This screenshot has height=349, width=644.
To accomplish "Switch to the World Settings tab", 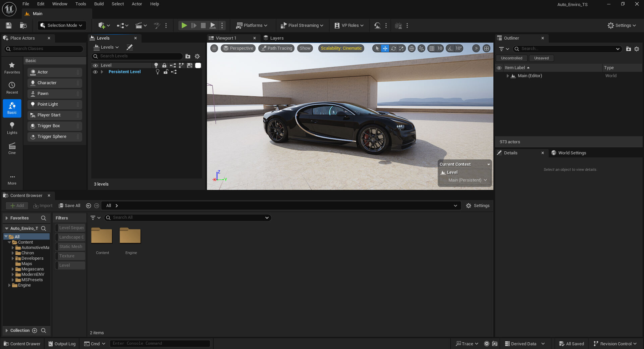I will click(x=569, y=153).
